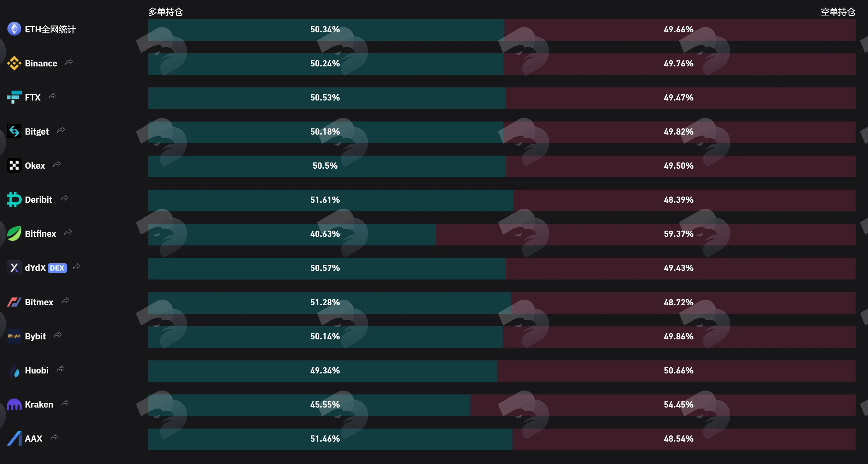Click the Deribit exchange logo
Screen dimensions: 868x464
tap(14, 199)
